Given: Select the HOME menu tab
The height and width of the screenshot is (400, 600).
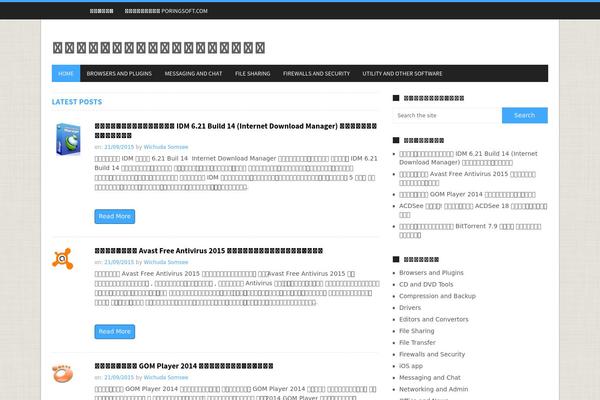Looking at the screenshot, I should [66, 73].
